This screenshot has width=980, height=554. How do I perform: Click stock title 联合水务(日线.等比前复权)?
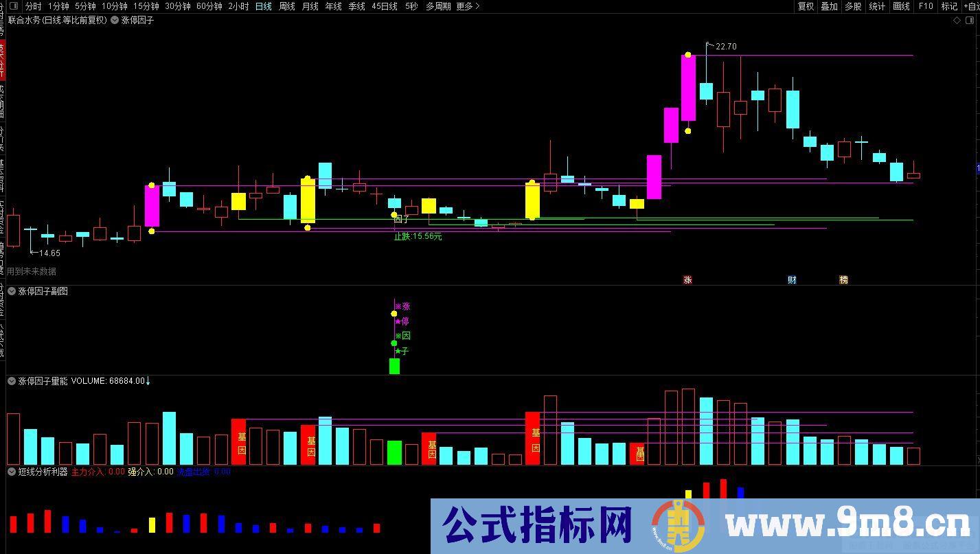tap(58, 21)
